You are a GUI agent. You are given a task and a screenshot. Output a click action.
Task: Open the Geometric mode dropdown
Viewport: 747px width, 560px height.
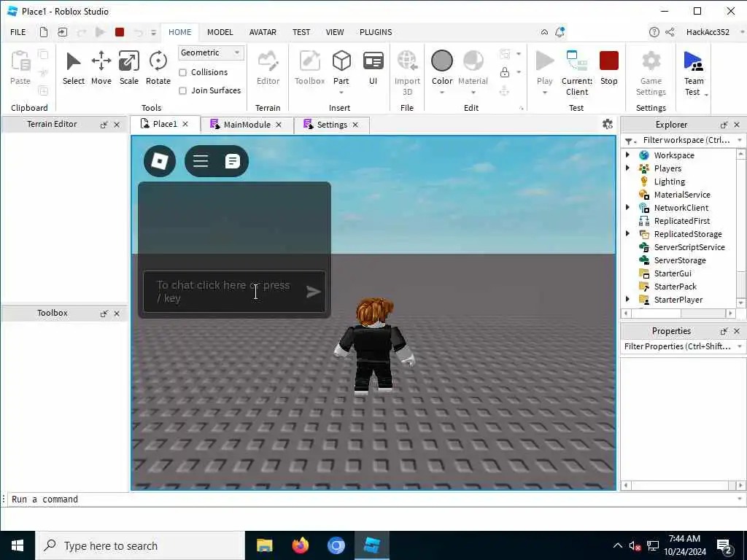point(211,52)
